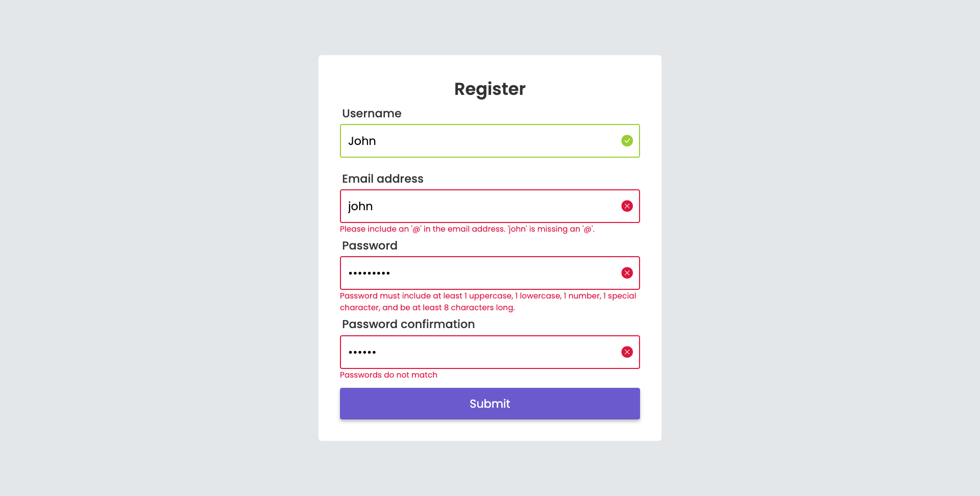Image resolution: width=980 pixels, height=496 pixels.
Task: Click the green checkmark icon in Username field
Action: point(627,141)
